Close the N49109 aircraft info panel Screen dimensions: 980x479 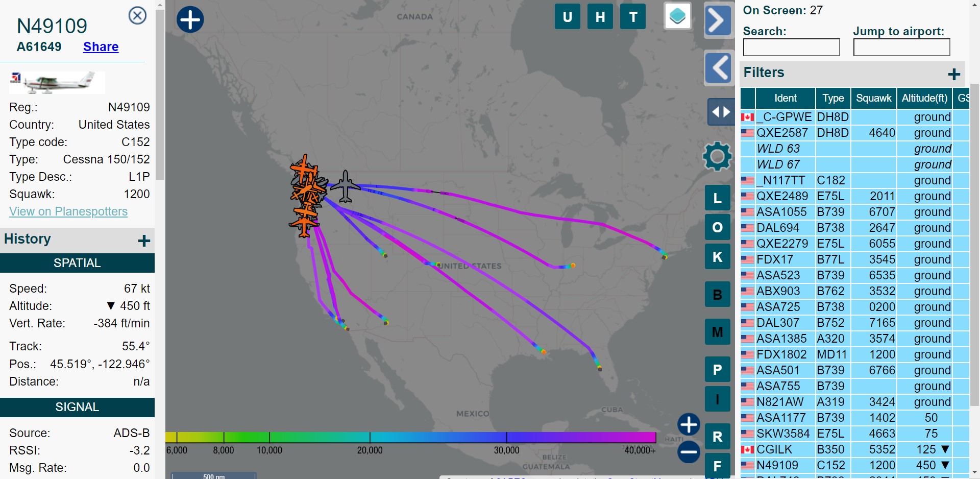pyautogui.click(x=137, y=16)
